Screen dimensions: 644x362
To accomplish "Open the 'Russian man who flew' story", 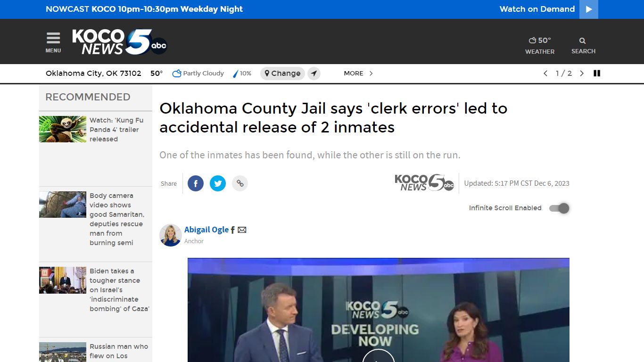I will pos(119,351).
